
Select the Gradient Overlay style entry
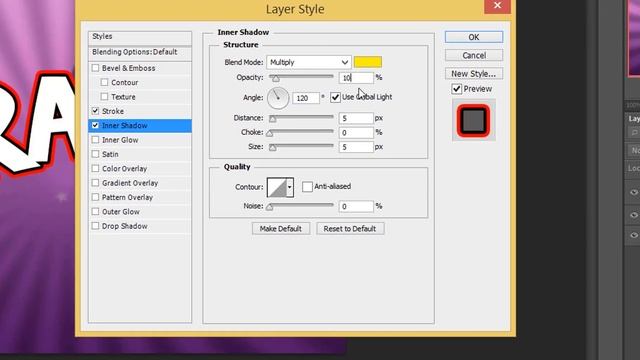click(x=130, y=183)
